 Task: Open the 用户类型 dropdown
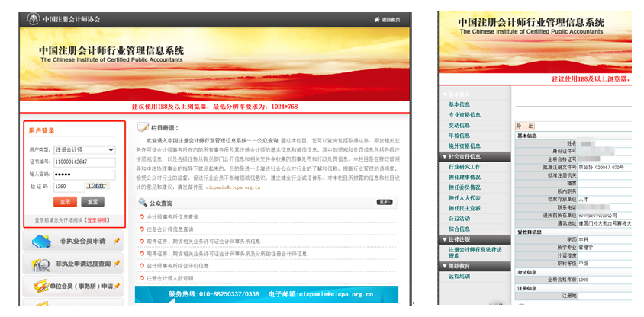click(85, 150)
